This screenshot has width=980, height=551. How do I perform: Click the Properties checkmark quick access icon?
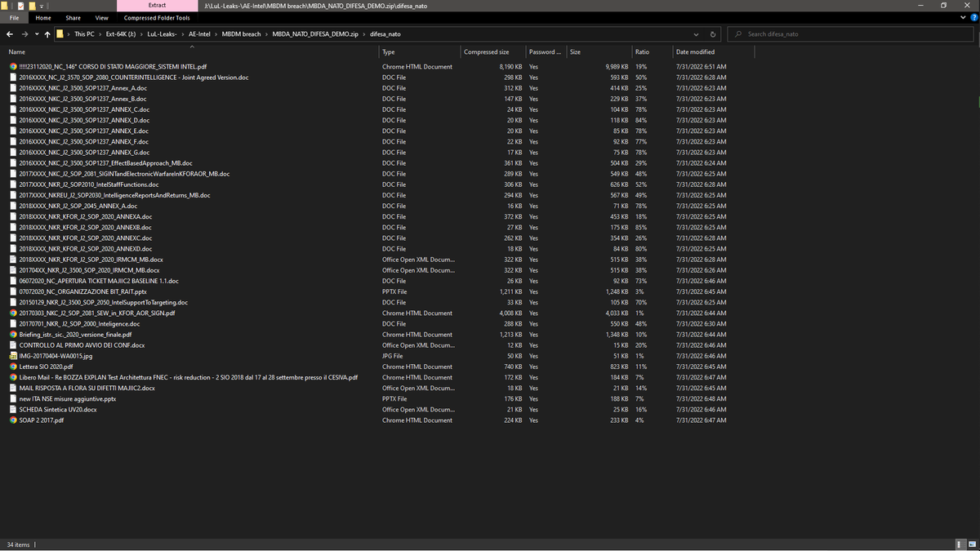tap(19, 5)
